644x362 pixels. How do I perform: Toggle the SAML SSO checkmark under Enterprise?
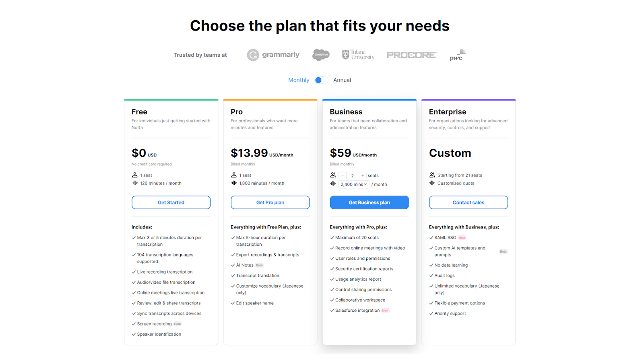[x=431, y=237]
